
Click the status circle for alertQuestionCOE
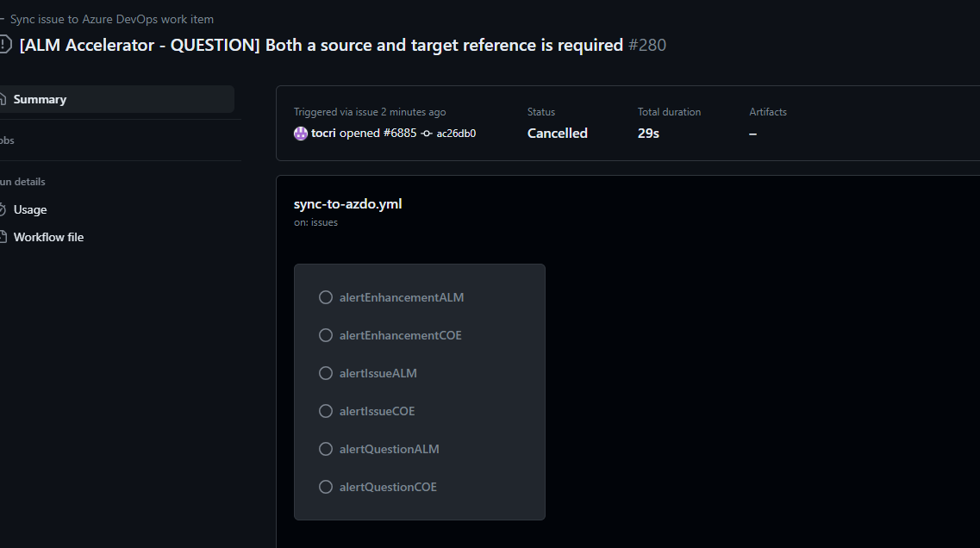[x=326, y=486]
